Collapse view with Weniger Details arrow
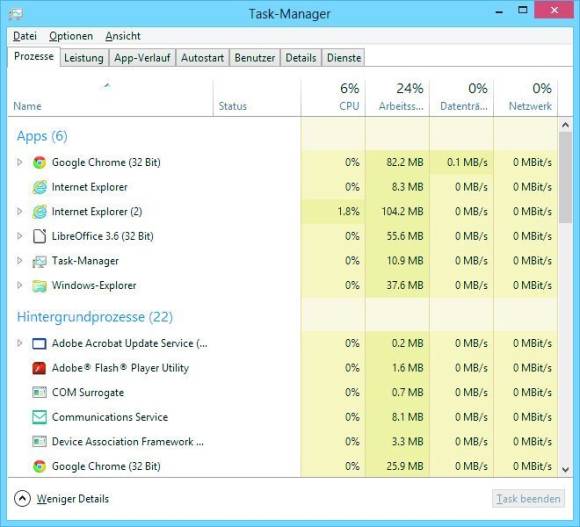 coord(22,499)
